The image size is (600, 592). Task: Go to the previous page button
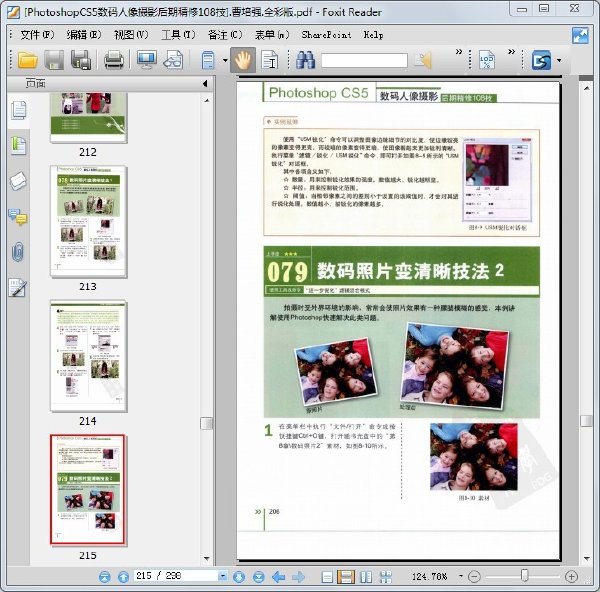click(x=123, y=577)
